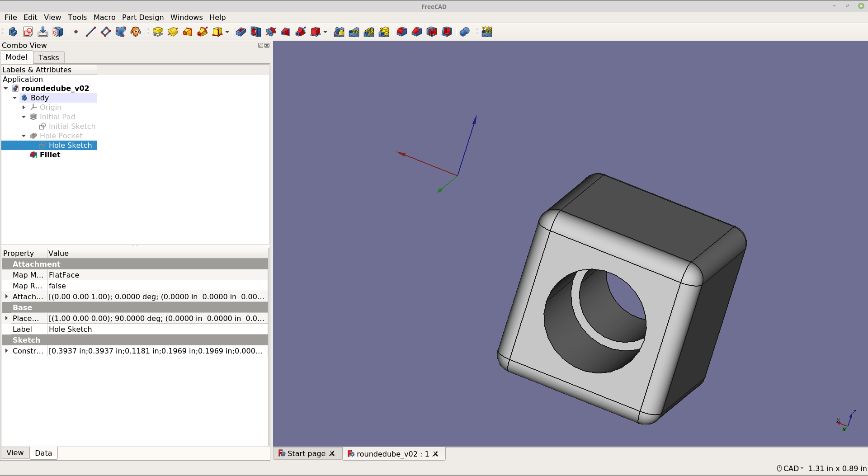Open the View menu
The width and height of the screenshot is (868, 476).
(52, 17)
